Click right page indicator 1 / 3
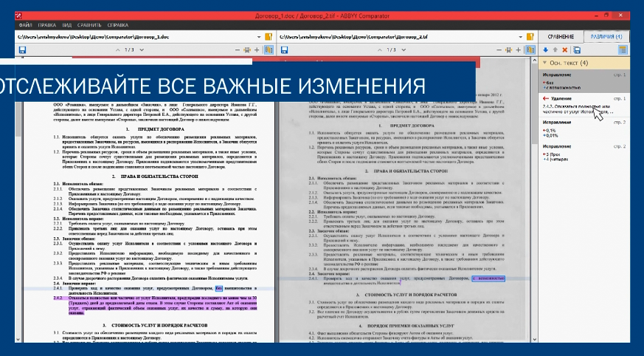Screen dimensions: 644x356 (392, 49)
